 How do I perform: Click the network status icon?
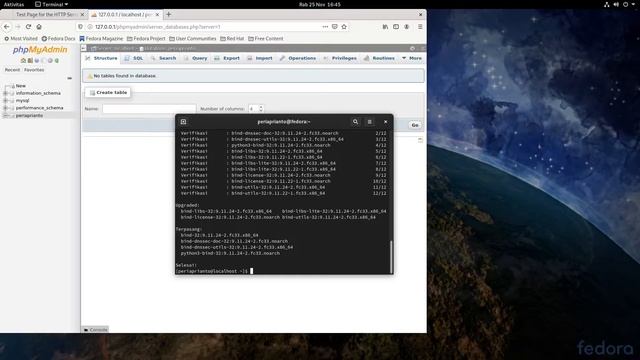click(607, 4)
